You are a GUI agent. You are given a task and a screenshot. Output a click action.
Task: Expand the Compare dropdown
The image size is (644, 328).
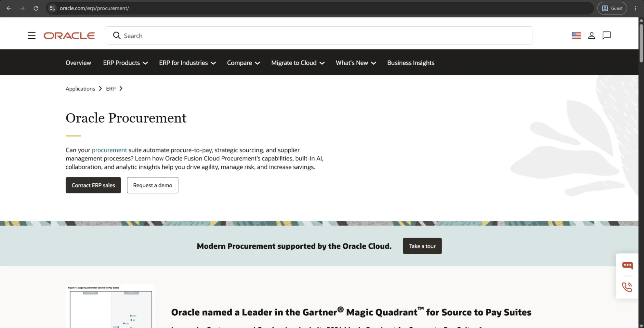pos(243,63)
